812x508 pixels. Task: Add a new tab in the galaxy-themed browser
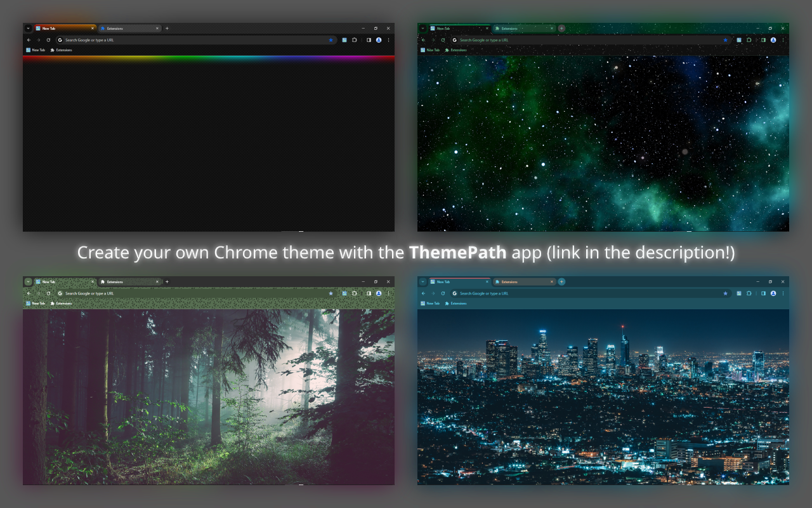pos(561,29)
